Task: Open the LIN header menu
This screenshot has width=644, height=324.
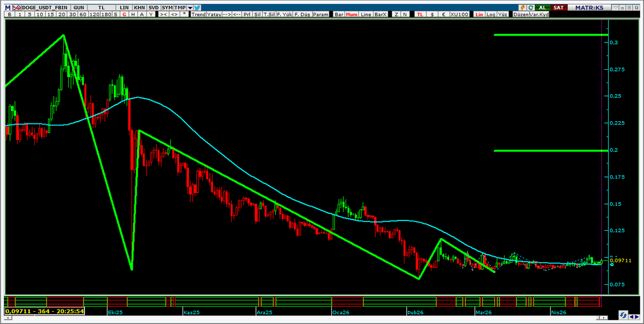Action: tap(124, 8)
